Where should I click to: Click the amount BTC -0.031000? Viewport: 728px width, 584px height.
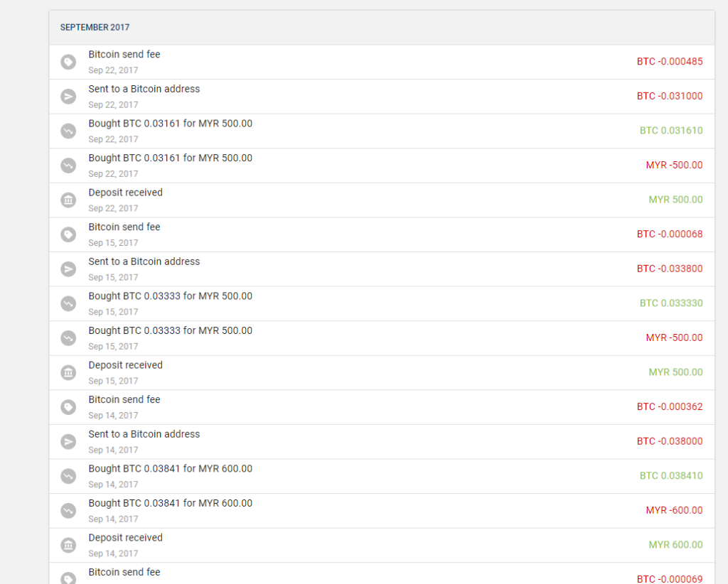[670, 96]
